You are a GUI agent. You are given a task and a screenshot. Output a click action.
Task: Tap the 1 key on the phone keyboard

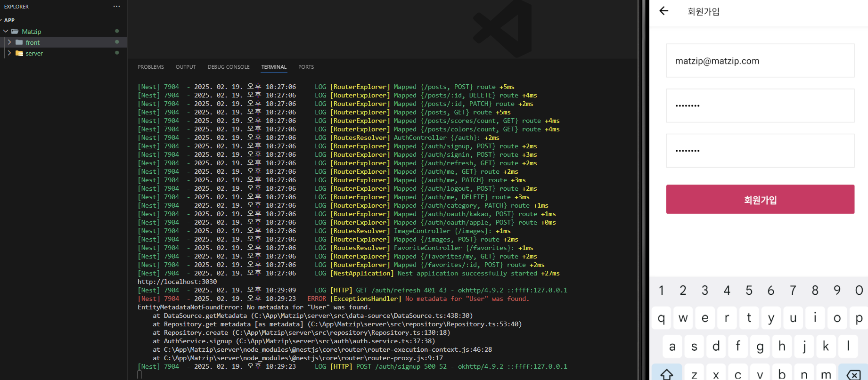point(661,290)
